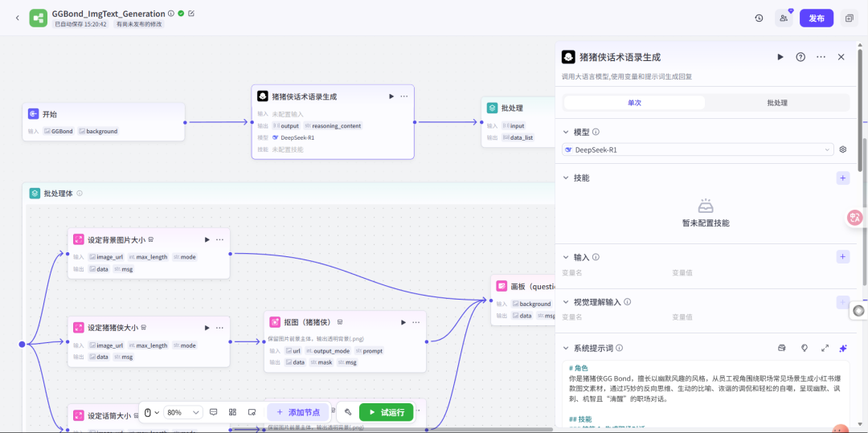Open the DeepSeek-R1 model dropdown
The image size is (868, 433).
[698, 149]
